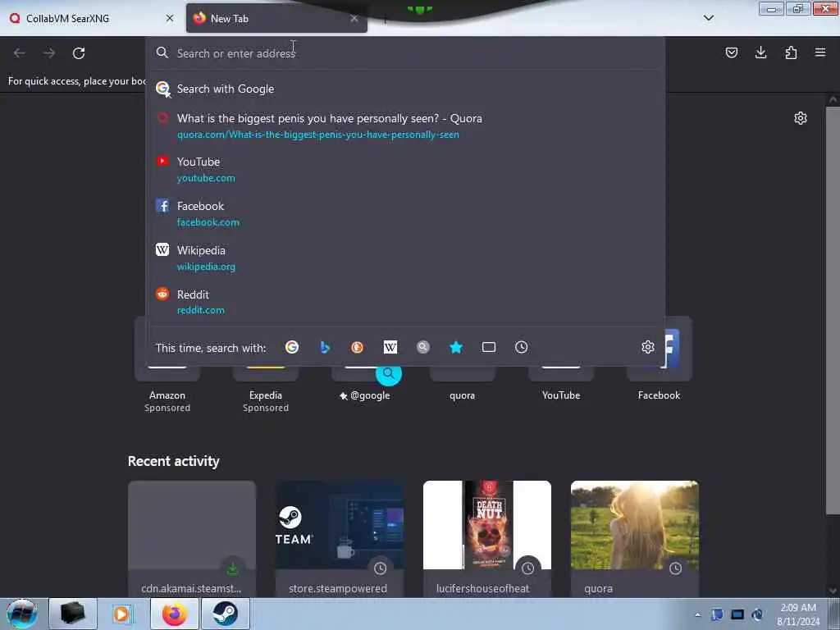Open Steam from the taskbar
This screenshot has width=840, height=630.
[x=225, y=614]
